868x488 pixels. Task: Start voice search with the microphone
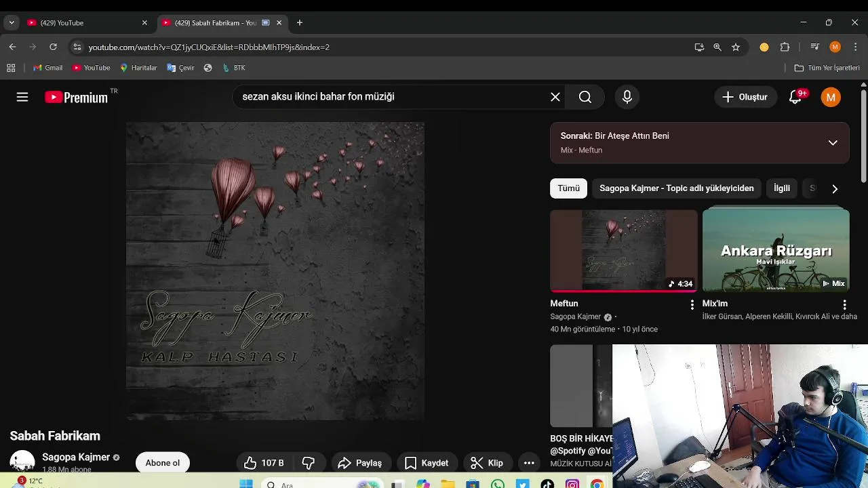pos(627,97)
